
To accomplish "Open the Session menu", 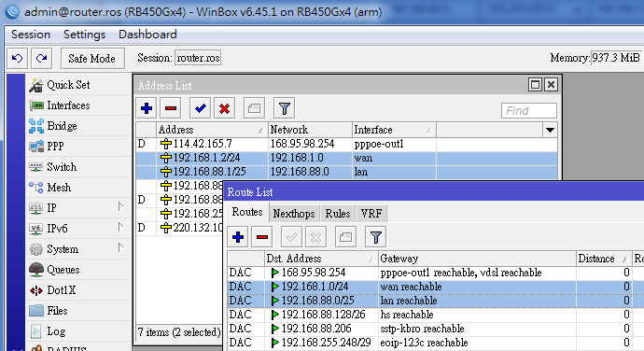I will pyautogui.click(x=31, y=35).
